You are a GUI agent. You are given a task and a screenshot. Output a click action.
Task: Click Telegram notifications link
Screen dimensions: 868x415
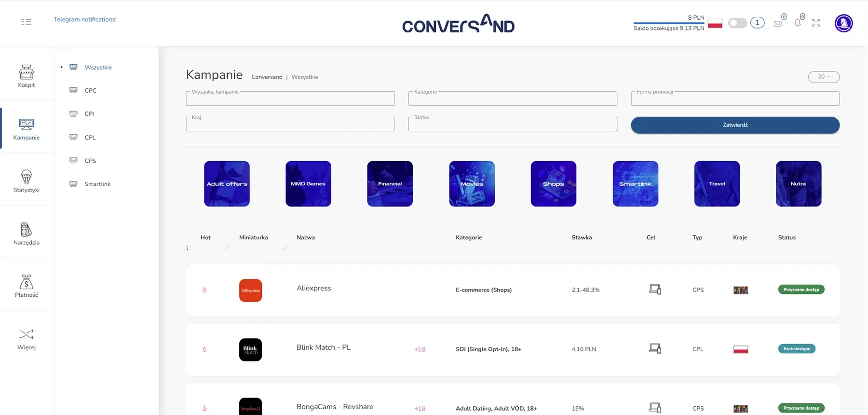tap(85, 19)
